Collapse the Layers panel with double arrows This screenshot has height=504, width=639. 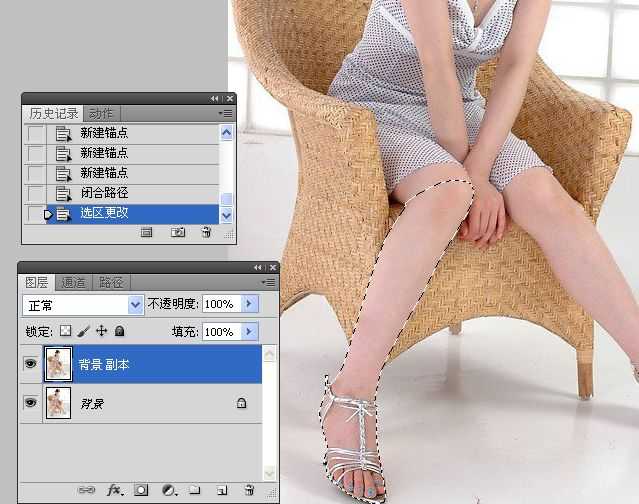[258, 267]
